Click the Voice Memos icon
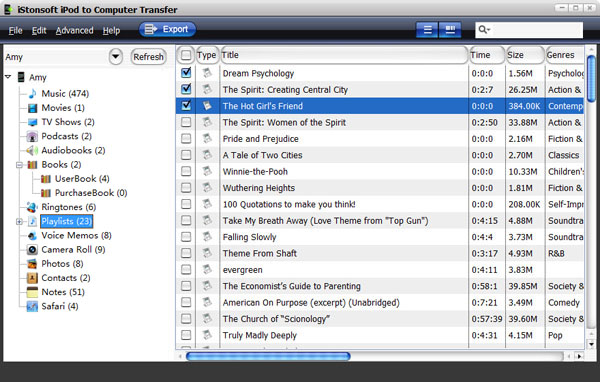The width and height of the screenshot is (600, 382). 33,235
